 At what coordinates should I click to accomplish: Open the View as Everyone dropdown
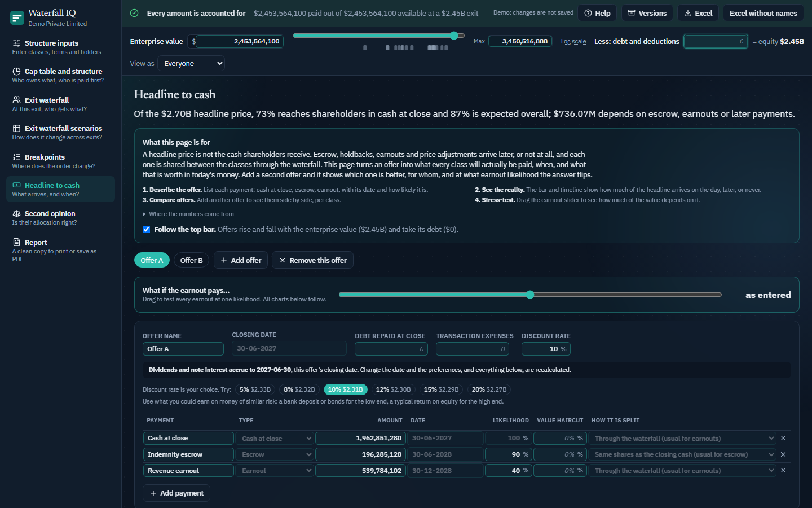191,64
